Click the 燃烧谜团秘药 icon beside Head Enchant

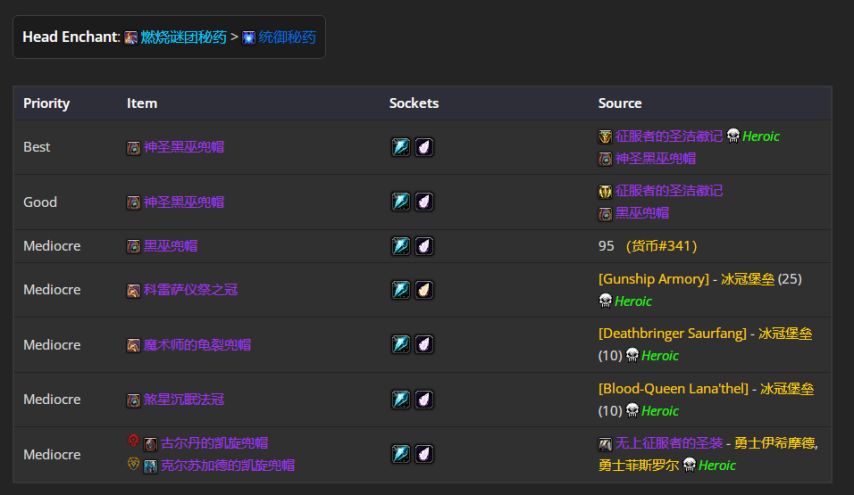pyautogui.click(x=131, y=38)
